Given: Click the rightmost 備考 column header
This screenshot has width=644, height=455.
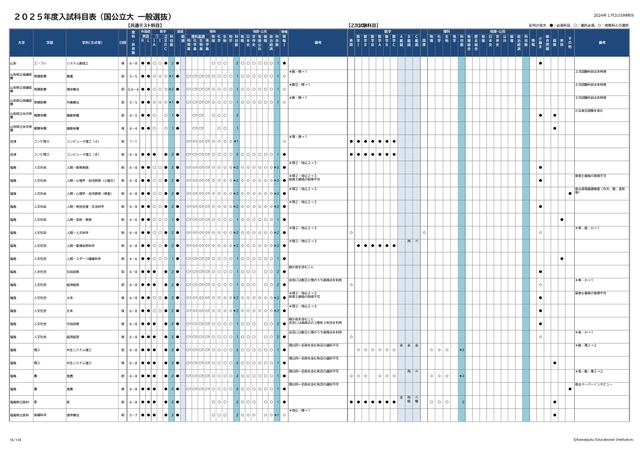Looking at the screenshot, I should tap(603, 43).
